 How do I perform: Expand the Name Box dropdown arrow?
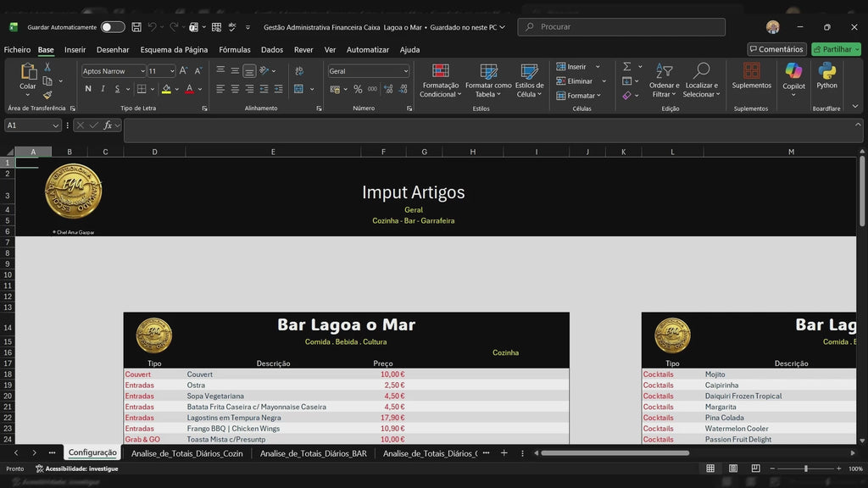pyautogui.click(x=56, y=125)
